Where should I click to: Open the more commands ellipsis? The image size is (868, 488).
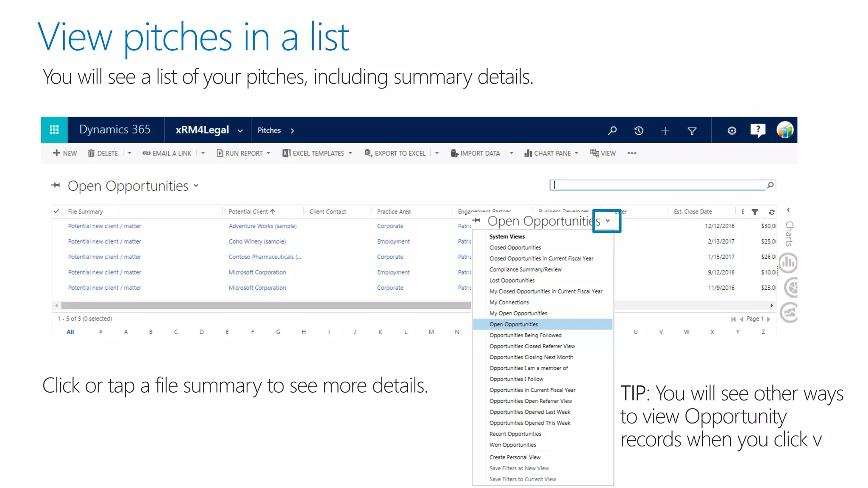[632, 153]
